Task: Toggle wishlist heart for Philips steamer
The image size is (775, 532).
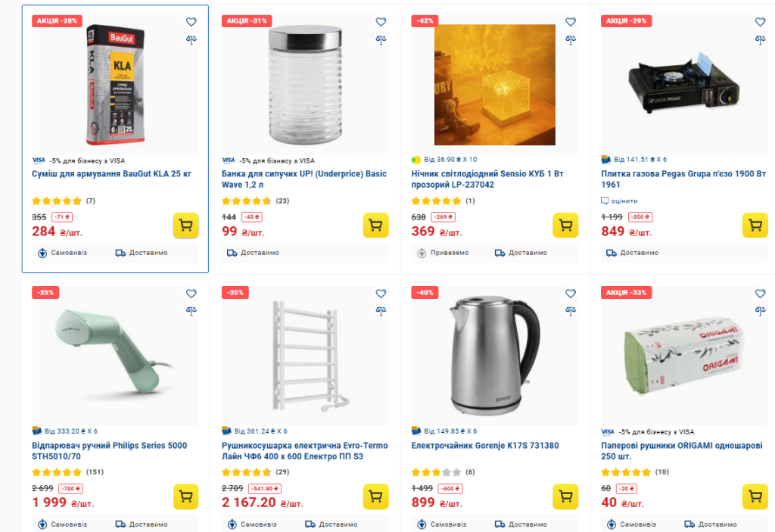Action: pos(191,294)
